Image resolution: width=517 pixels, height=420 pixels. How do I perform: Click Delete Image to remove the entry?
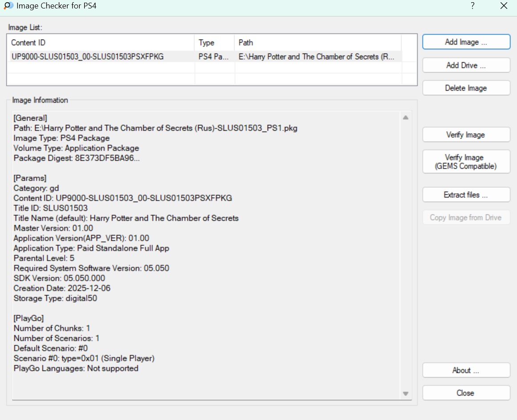click(x=466, y=88)
